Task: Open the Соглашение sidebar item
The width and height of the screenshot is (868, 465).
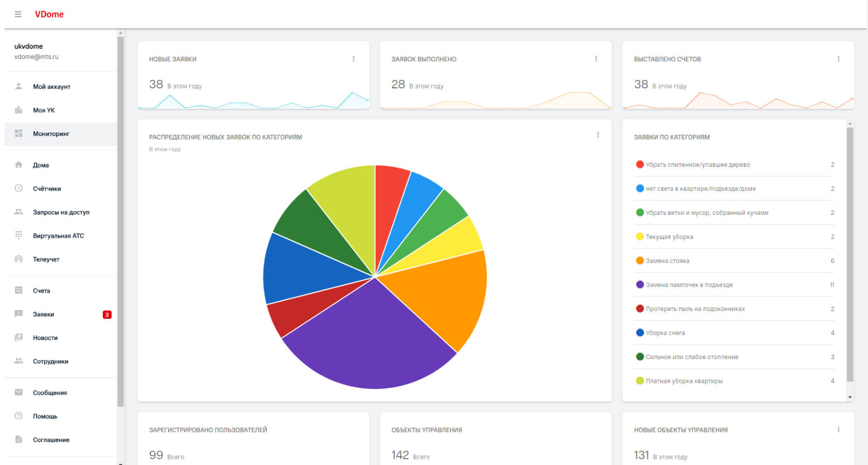Action: [x=60, y=440]
